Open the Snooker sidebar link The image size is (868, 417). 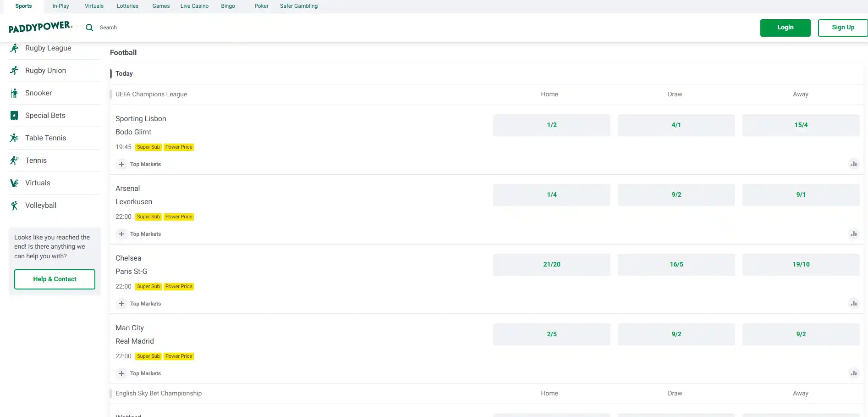tap(38, 93)
